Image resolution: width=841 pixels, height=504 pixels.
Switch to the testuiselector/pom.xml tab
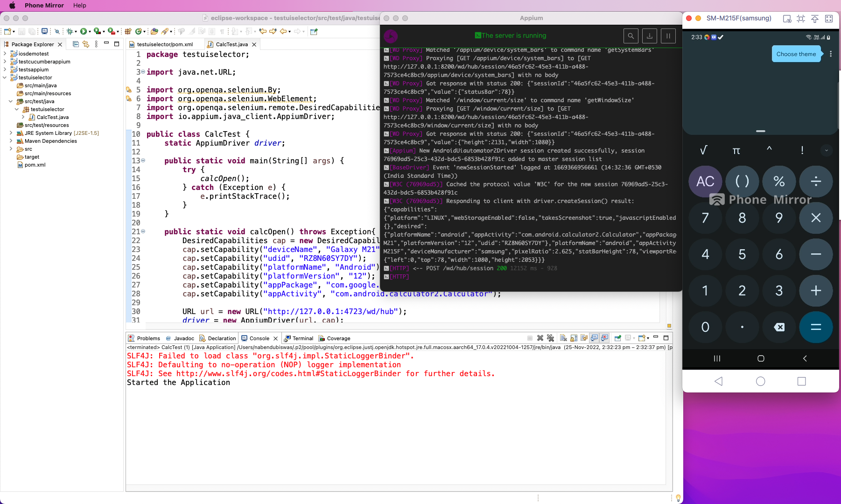[165, 44]
